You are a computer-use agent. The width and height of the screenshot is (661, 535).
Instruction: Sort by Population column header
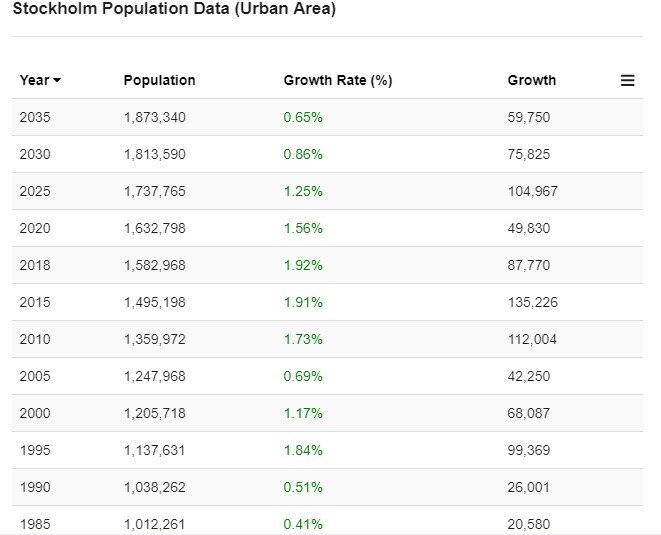click(x=159, y=80)
